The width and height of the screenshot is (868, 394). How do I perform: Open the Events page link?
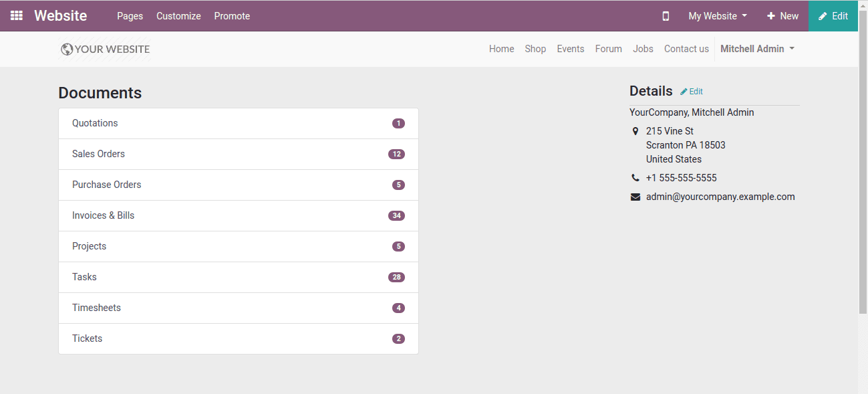(x=571, y=49)
